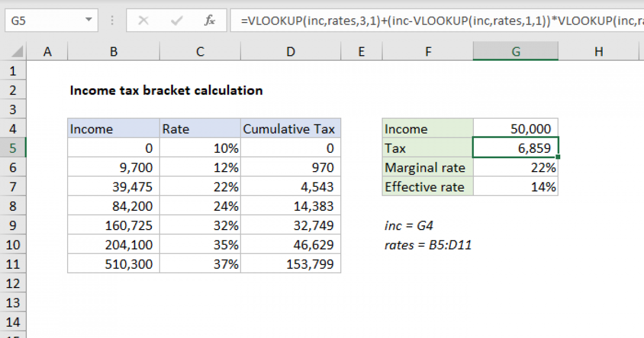Select column G header
The width and height of the screenshot is (644, 338).
point(515,52)
